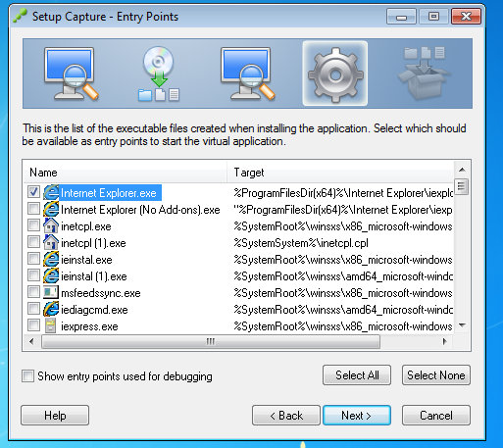Viewport: 503px width, 448px height.
Task: Click the inetcpl (1).exe house icon
Action: (x=51, y=242)
